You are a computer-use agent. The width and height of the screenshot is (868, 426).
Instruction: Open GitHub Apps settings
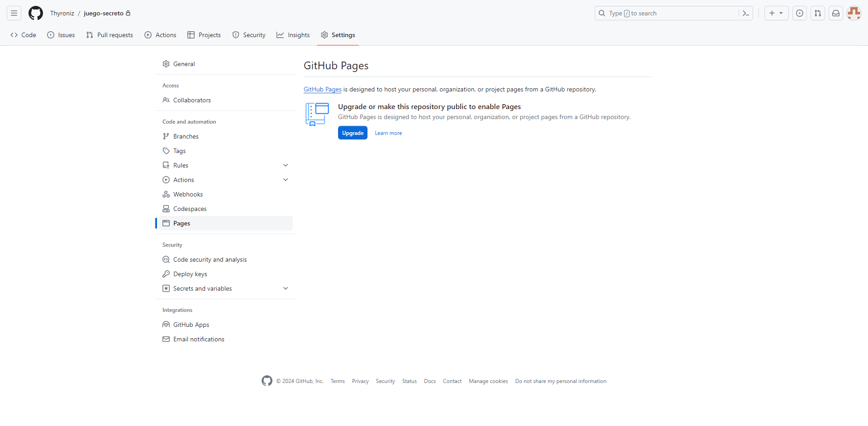226,325
